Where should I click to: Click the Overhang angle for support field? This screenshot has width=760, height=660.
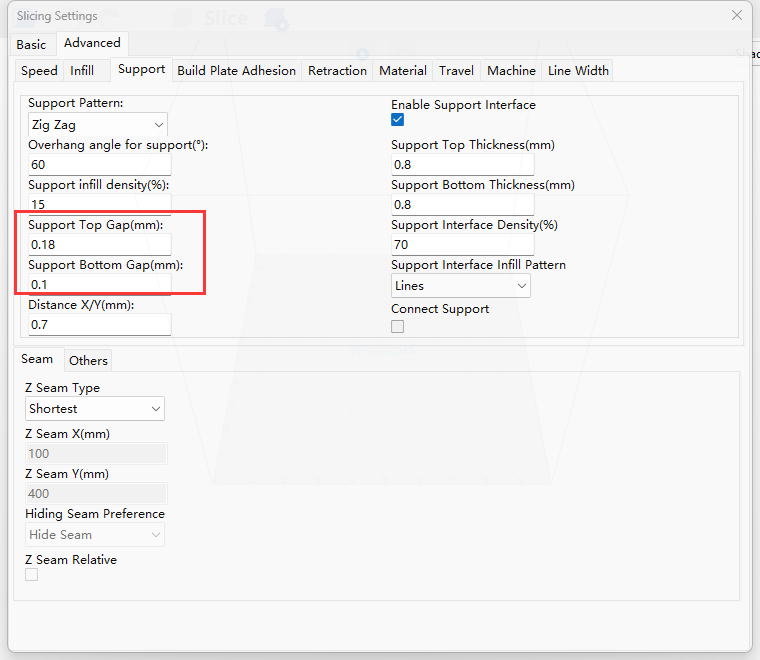click(x=99, y=165)
